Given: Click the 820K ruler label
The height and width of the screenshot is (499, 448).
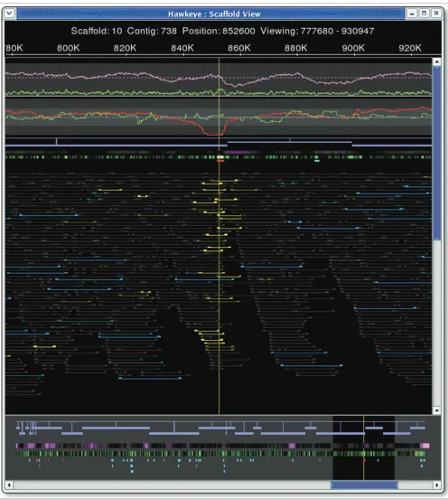Looking at the screenshot, I should (126, 48).
